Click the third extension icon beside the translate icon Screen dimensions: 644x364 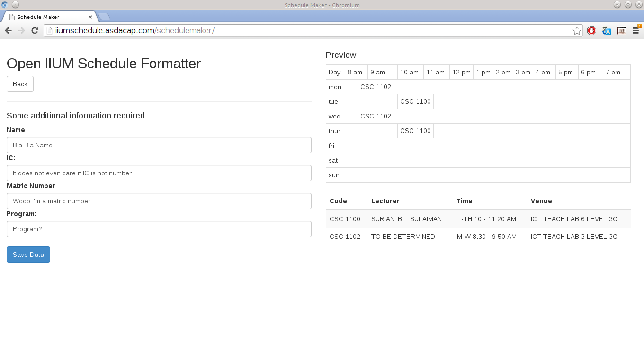click(x=621, y=31)
